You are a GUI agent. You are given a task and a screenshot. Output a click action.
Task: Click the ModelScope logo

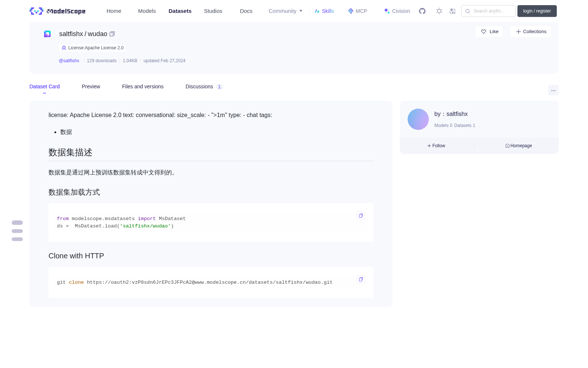point(57,11)
